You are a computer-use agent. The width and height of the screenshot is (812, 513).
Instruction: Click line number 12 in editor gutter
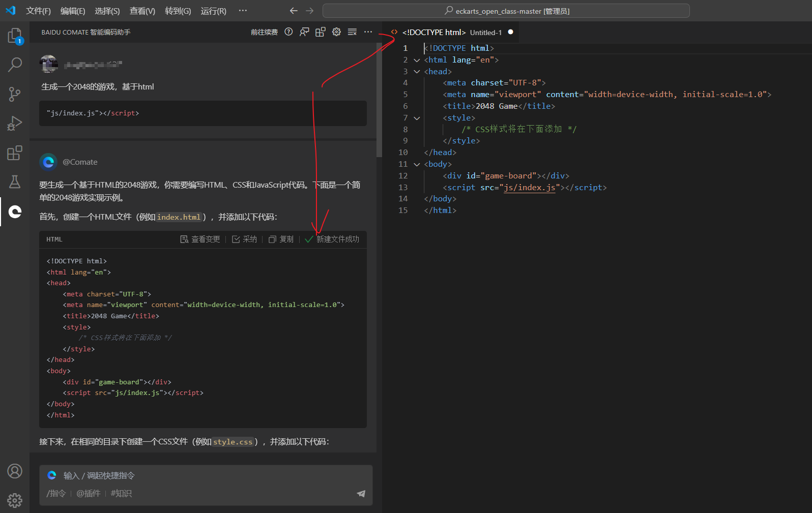pyautogui.click(x=403, y=176)
